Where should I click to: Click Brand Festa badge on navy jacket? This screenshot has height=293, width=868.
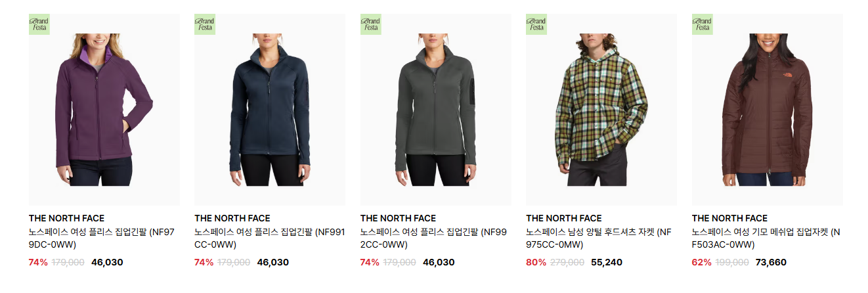205,24
